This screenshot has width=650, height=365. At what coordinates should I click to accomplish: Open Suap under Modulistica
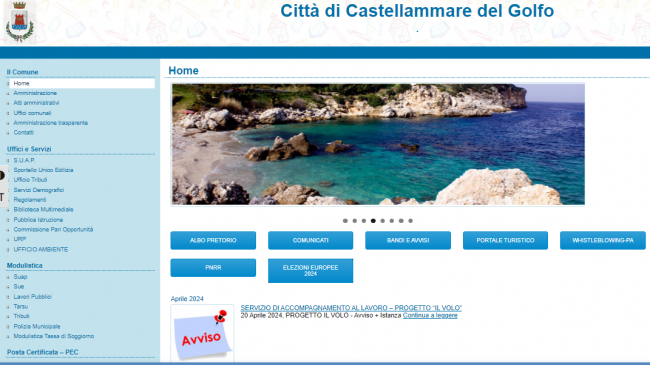(20, 277)
